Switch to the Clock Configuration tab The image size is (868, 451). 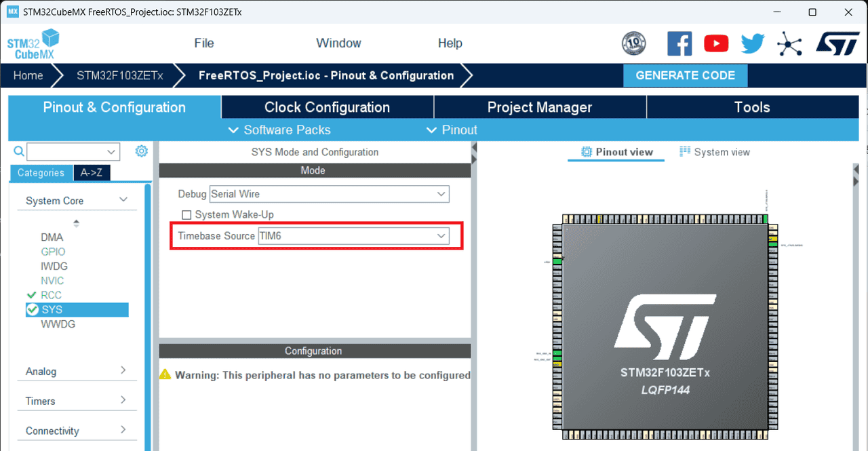pyautogui.click(x=327, y=107)
